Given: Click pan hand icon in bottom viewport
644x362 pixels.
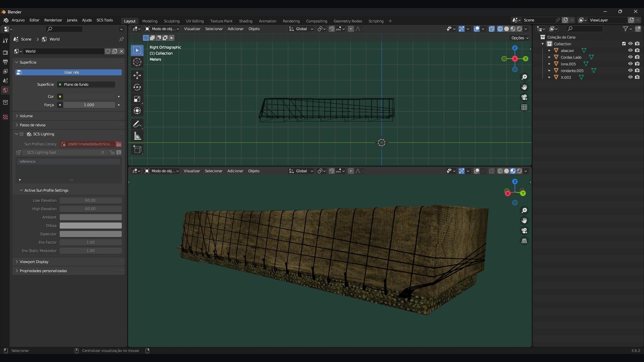Looking at the screenshot, I should pyautogui.click(x=524, y=221).
